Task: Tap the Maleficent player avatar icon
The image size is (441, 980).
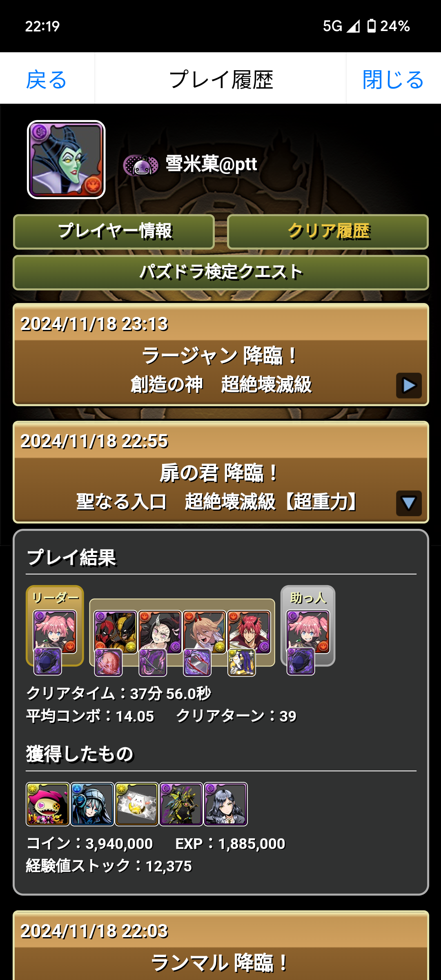Action: [x=66, y=160]
